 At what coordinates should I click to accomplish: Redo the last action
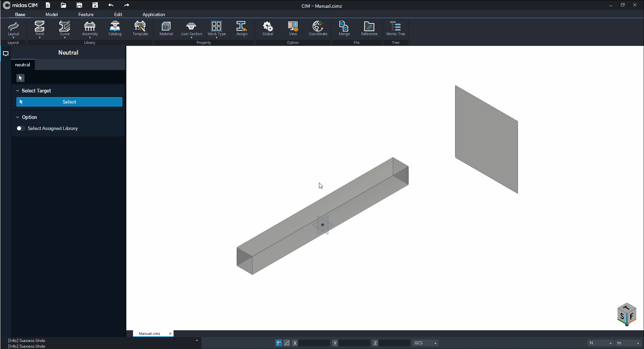pyautogui.click(x=126, y=5)
